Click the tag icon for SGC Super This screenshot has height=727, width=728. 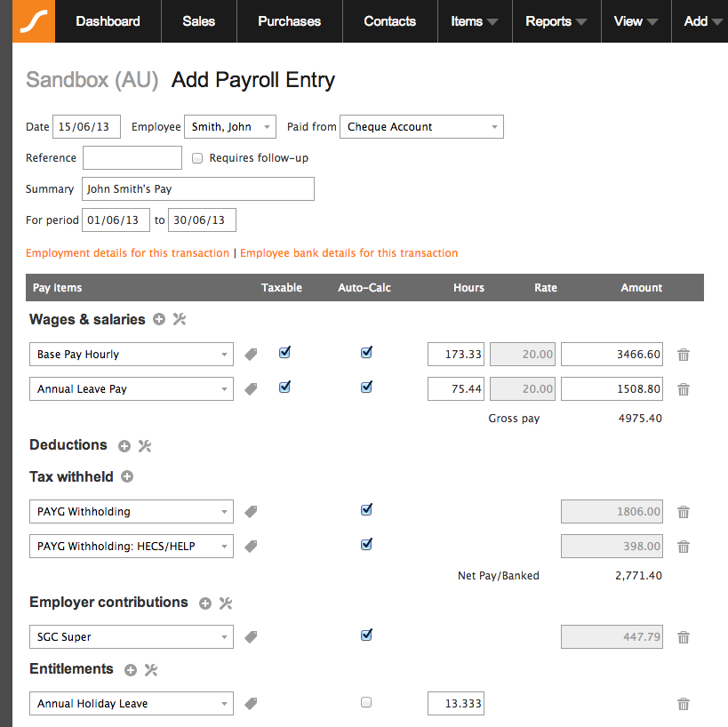[251, 637]
